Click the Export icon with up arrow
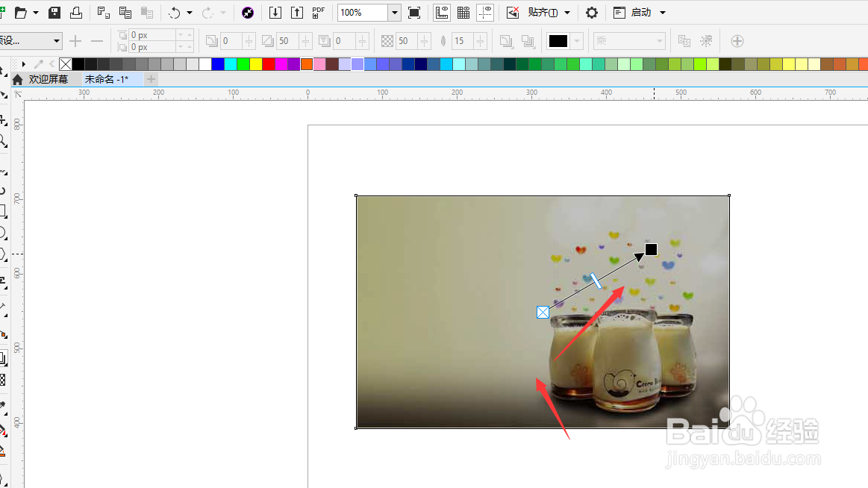Screen dimensions: 868x488 click(x=297, y=12)
